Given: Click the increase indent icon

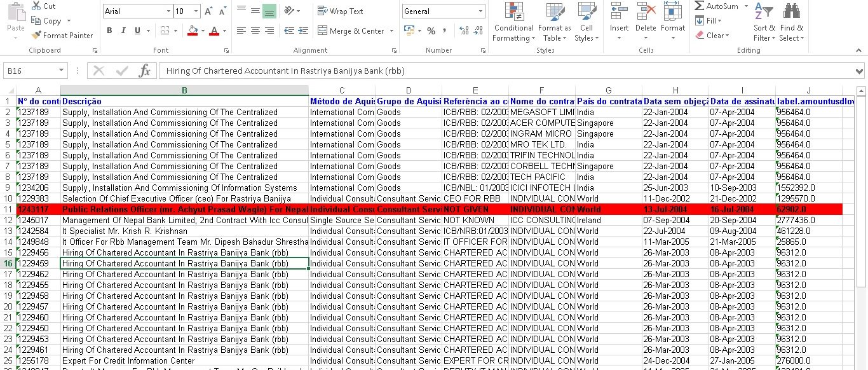Looking at the screenshot, I should 302,31.
